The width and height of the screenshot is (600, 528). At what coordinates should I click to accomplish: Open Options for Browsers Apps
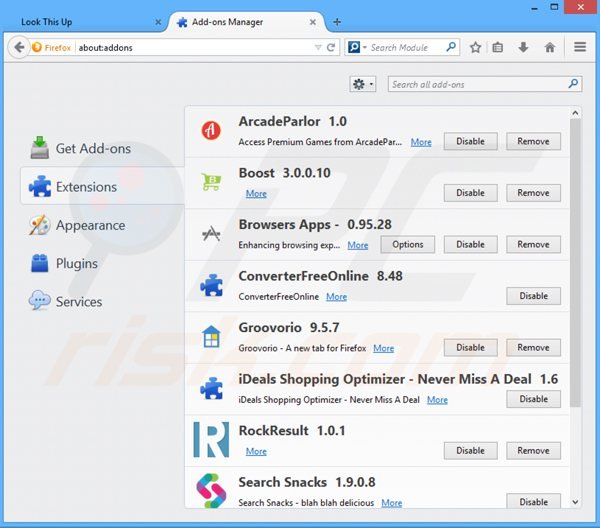pos(408,245)
